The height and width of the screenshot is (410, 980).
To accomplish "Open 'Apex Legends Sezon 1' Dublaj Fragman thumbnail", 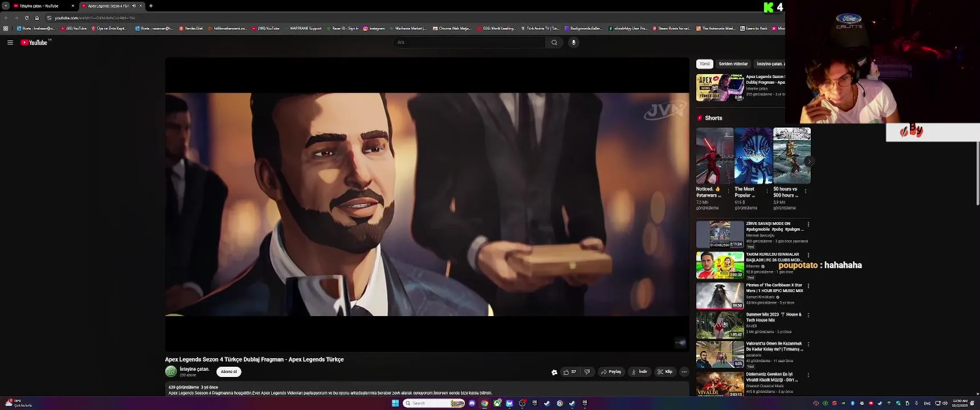I will click(x=720, y=88).
